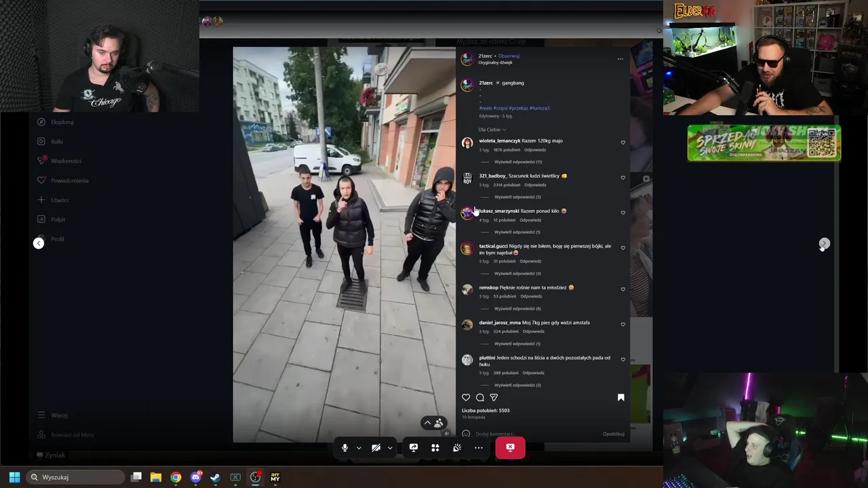Screen dimensions: 868x488
Task: Open wioleta_lemanczyk's avatar
Action: [x=467, y=143]
